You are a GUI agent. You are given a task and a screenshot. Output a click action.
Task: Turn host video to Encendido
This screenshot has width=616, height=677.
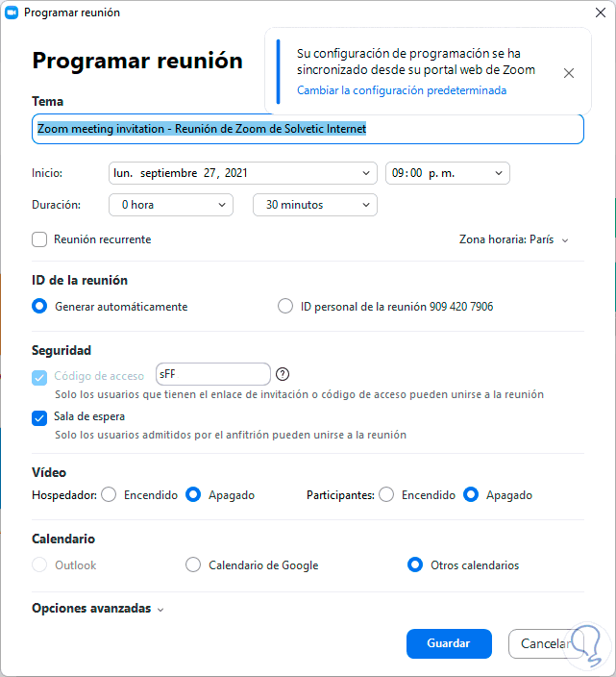[109, 495]
